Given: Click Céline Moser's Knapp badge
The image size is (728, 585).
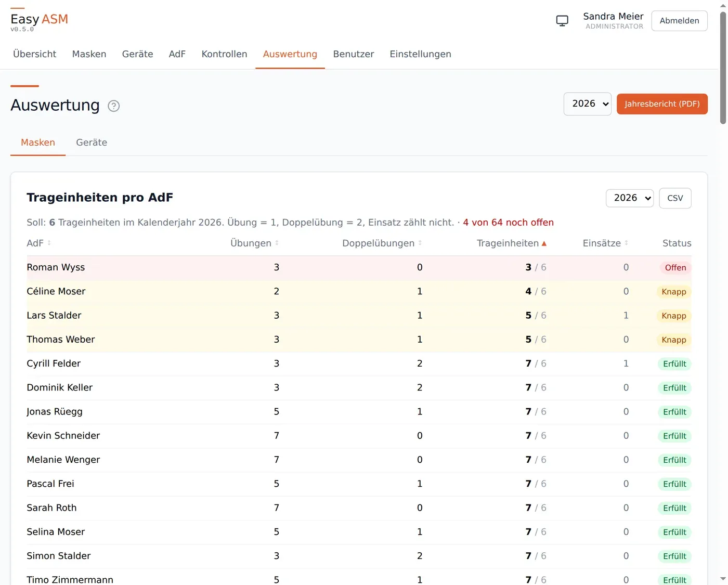Looking at the screenshot, I should (x=673, y=292).
